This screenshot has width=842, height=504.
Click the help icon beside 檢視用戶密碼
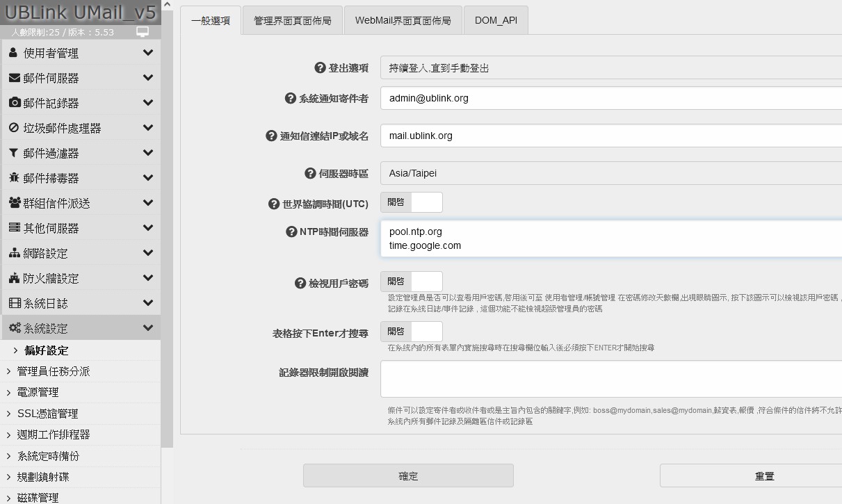[x=300, y=283]
